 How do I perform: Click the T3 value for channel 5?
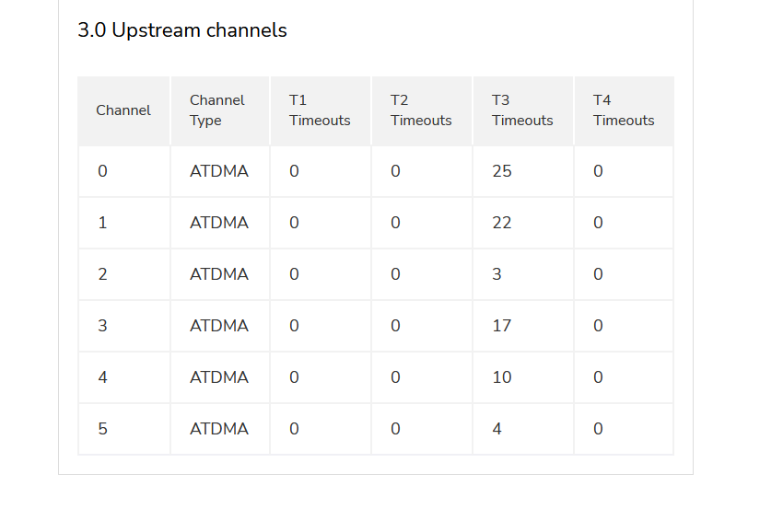coord(497,429)
